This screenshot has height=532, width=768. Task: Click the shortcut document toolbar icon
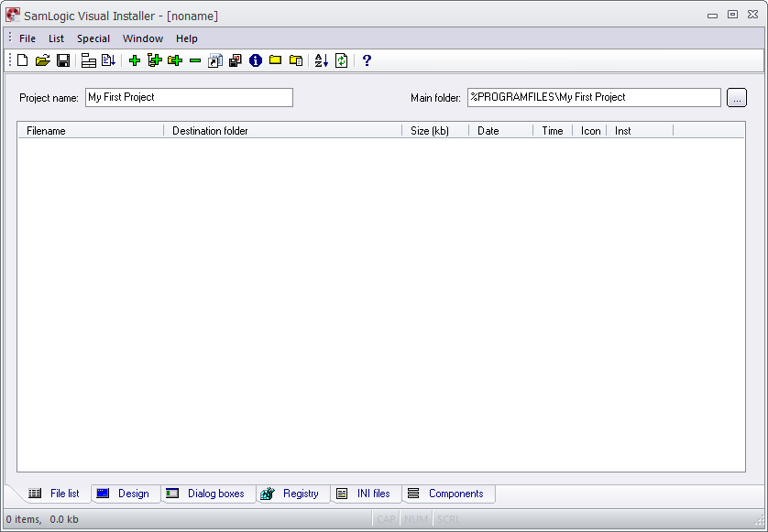coord(215,60)
